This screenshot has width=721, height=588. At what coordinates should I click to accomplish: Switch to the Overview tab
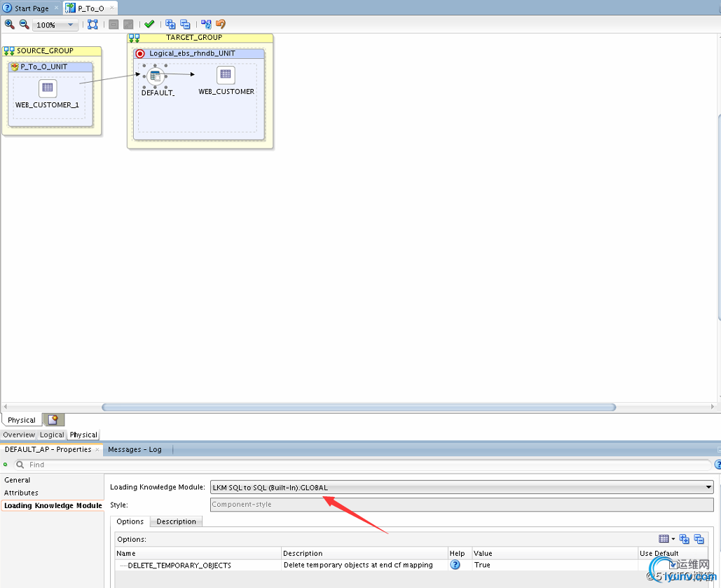(x=18, y=435)
